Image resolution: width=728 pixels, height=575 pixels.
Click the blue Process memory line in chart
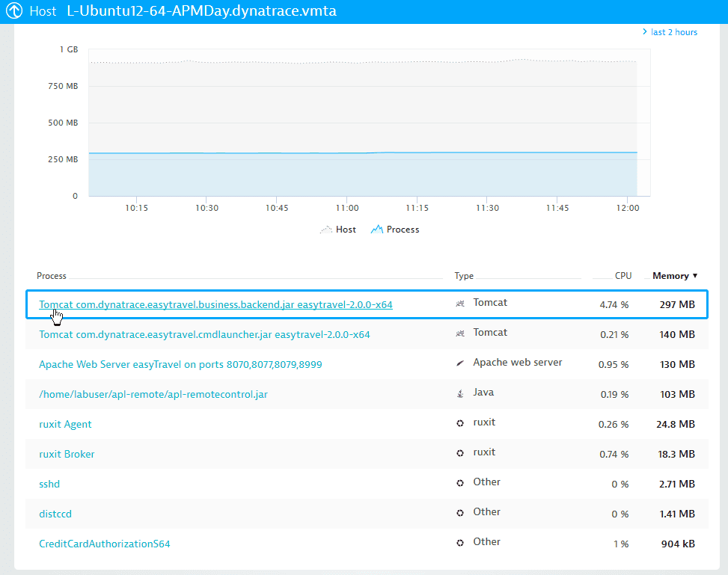(363, 153)
